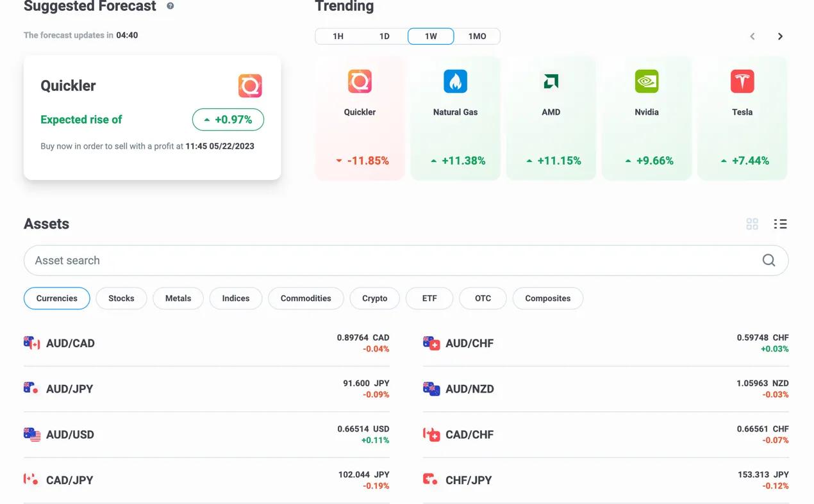Click the 0.89764 CAD price

pyautogui.click(x=363, y=337)
